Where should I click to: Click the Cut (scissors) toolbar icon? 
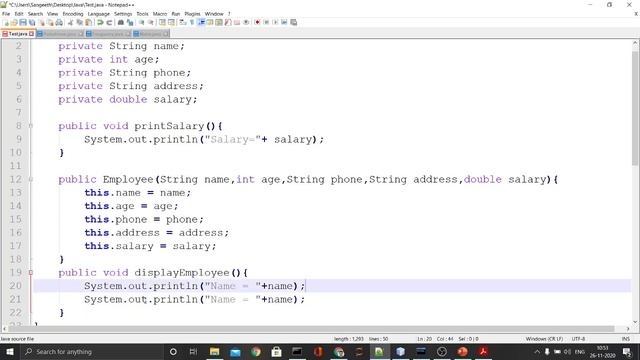point(70,22)
